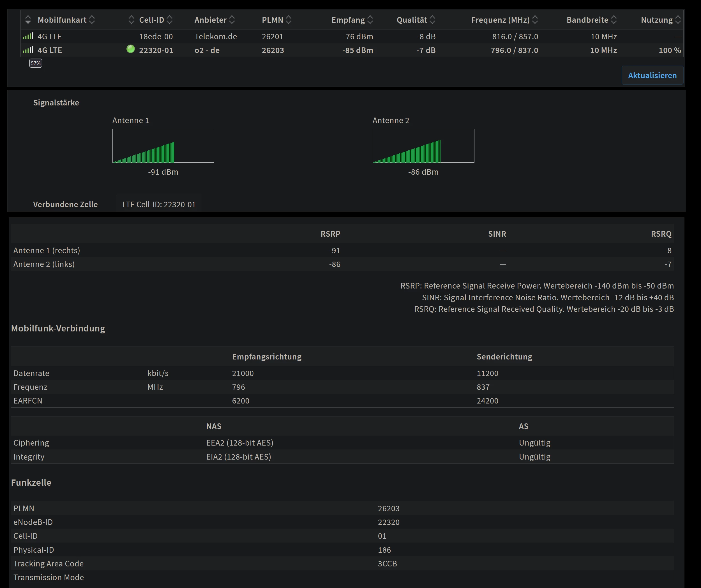Screen dimensions: 701x588
Task: Click signal bars icon of Telekom.de row
Action: click(x=28, y=36)
